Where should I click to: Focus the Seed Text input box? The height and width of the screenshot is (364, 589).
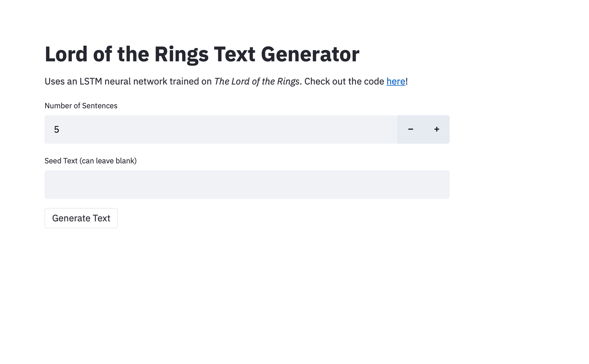click(x=247, y=185)
